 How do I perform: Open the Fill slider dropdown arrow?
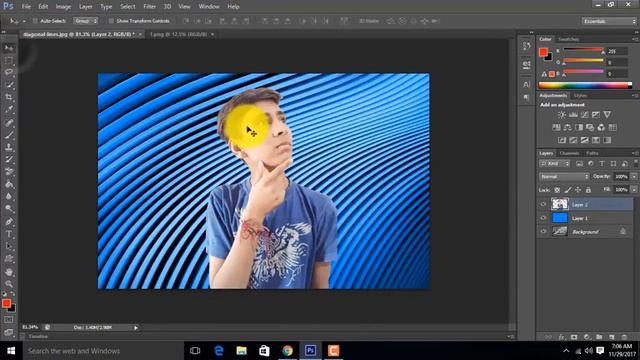634,190
